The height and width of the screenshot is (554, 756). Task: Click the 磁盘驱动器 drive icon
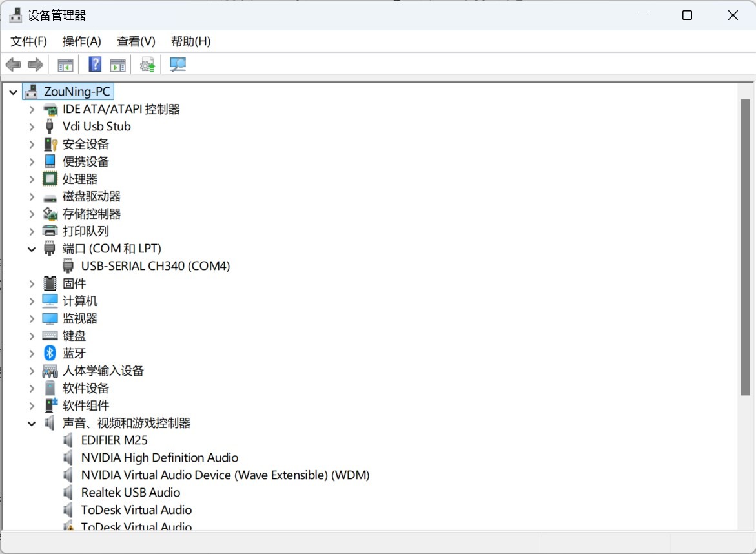click(50, 198)
